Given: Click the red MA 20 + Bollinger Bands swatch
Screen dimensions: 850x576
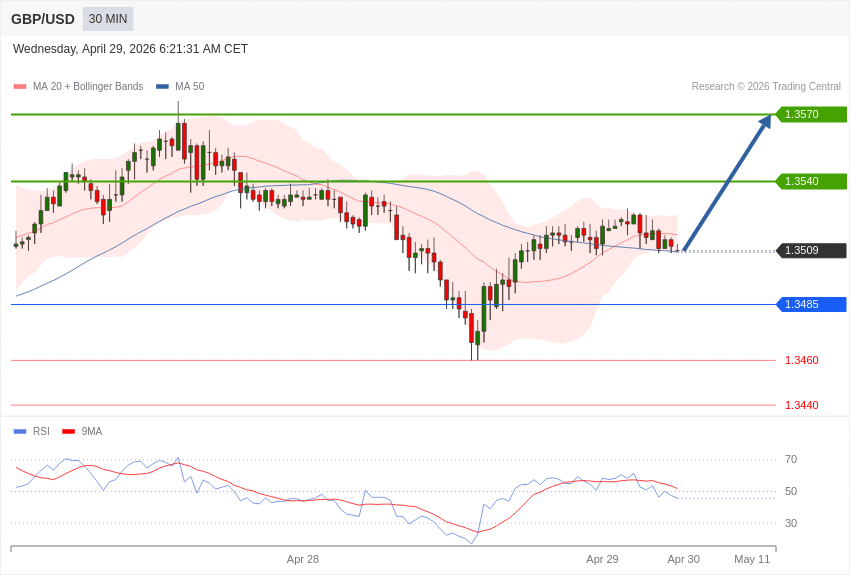Looking at the screenshot, I should pyautogui.click(x=20, y=87).
